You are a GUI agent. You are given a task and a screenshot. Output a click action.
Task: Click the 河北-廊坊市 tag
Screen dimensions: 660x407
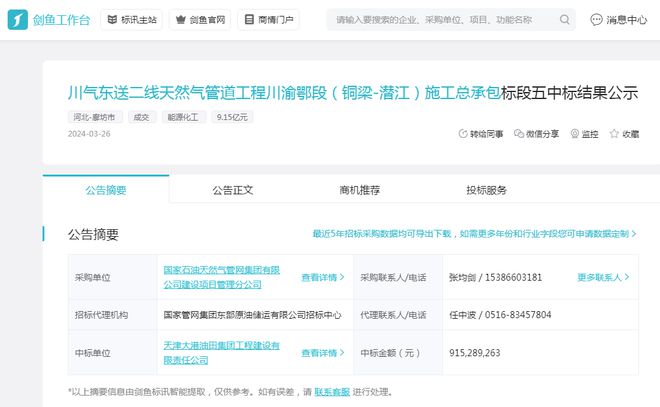[x=95, y=117]
